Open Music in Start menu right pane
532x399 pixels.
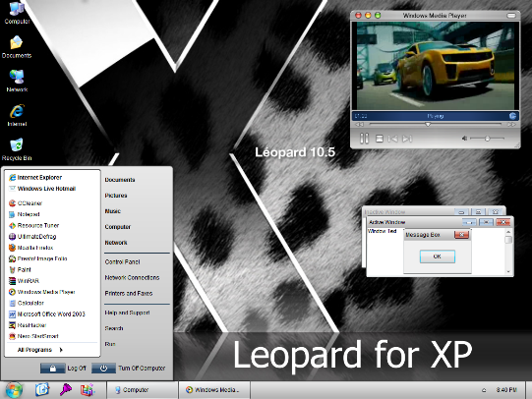point(113,211)
